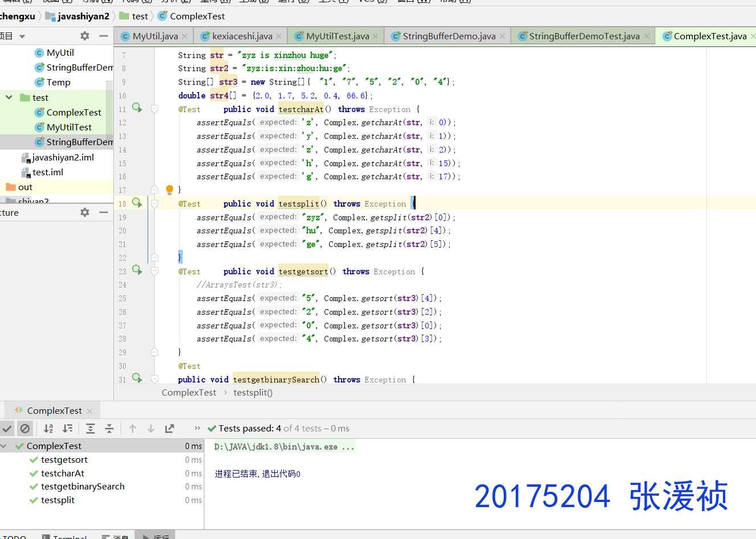Switch to MyUtilTest.java editor tab

click(x=336, y=36)
